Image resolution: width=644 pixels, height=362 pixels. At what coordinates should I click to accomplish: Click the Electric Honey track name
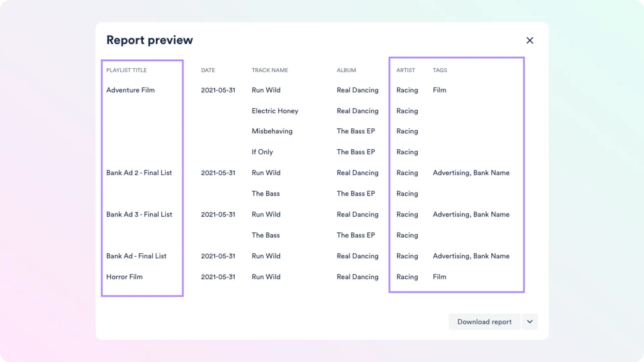(x=275, y=111)
